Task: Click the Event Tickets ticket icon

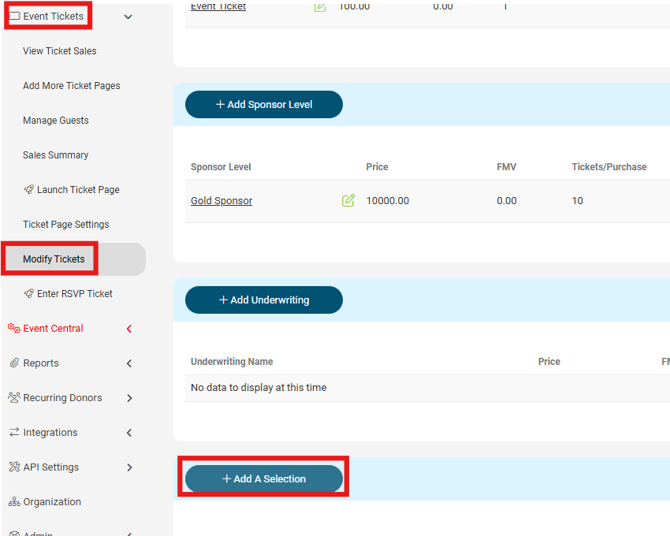Action: coord(15,17)
